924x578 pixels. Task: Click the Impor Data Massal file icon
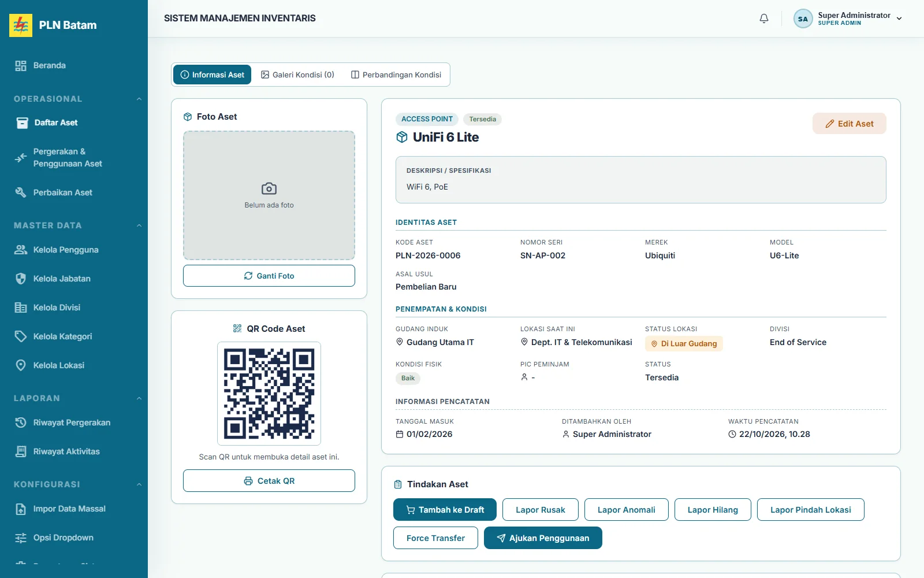21,509
